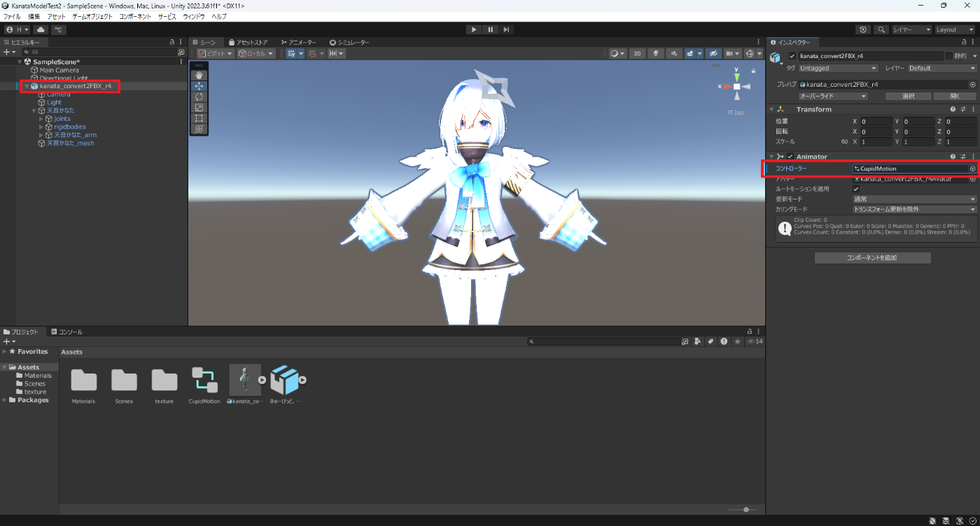This screenshot has height=526, width=980.
Task: Open Culling Mode (カリングモード) dropdown
Action: click(x=914, y=209)
